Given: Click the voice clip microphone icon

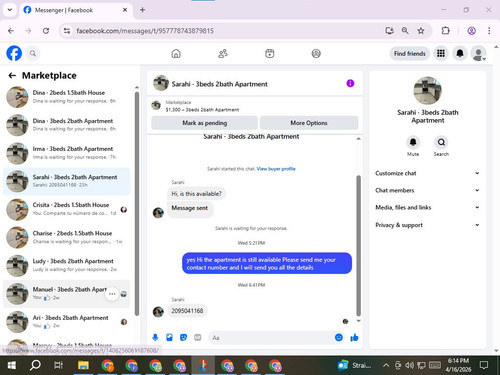Looking at the screenshot, I should point(155,338).
